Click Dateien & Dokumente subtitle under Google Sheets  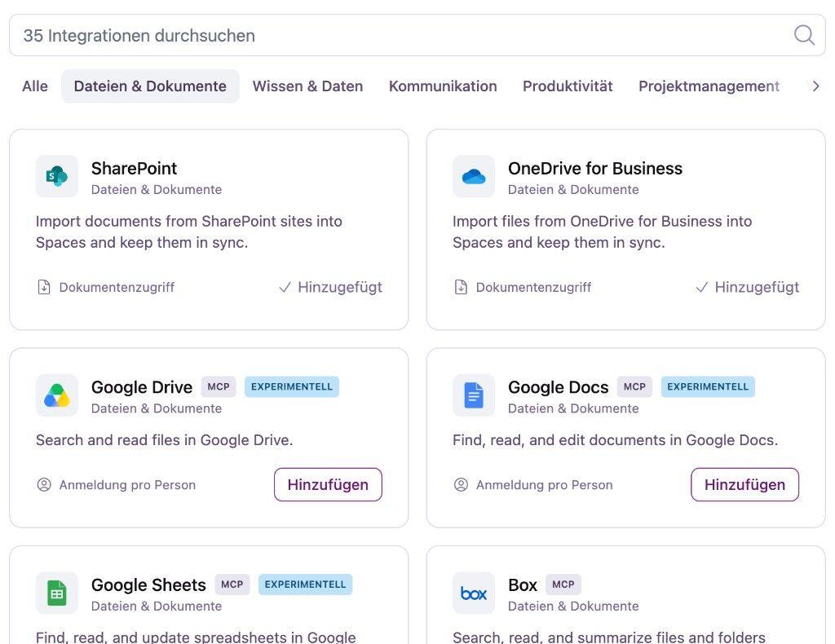157,607
